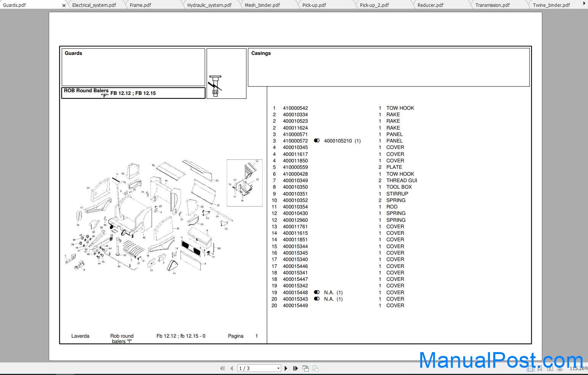Screen dimensions: 588x375
Task: Click part number 400011624
Action: [x=295, y=128]
